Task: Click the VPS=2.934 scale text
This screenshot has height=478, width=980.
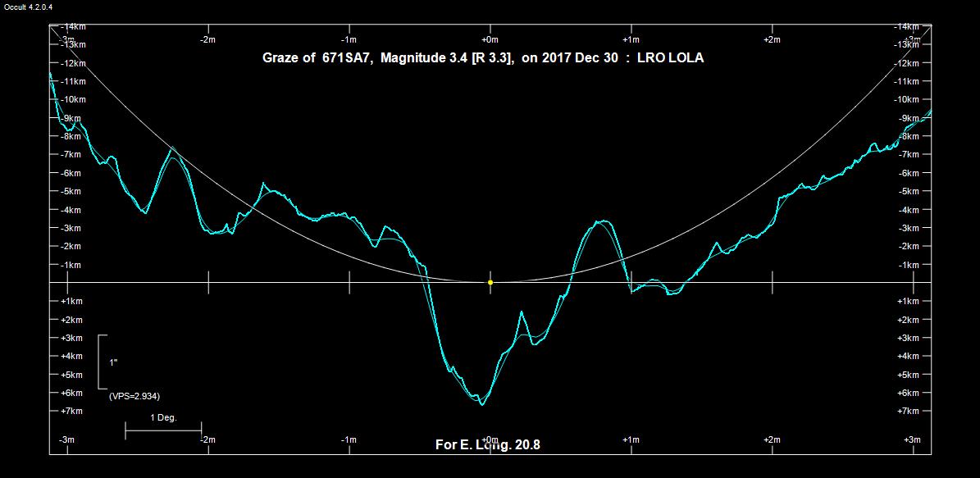Action: [134, 396]
